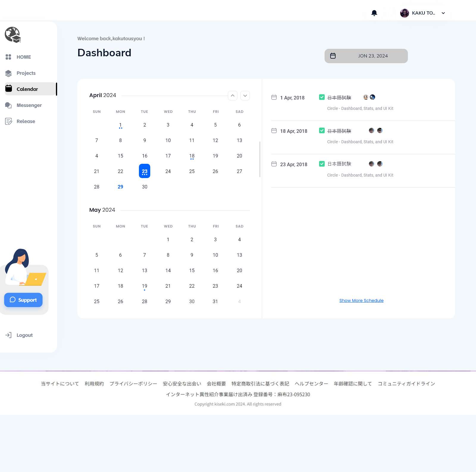The width and height of the screenshot is (476, 472).
Task: Click the Messenger chat bubbles icon
Action: [8, 105]
